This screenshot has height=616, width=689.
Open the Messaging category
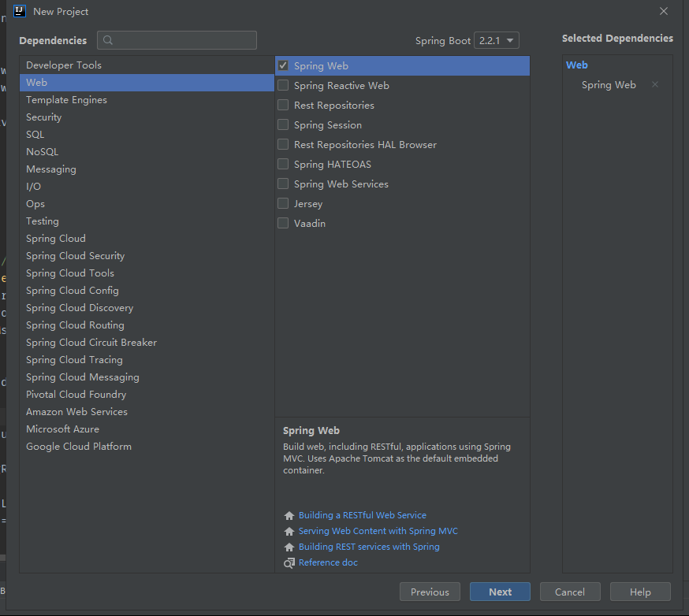coord(147,169)
